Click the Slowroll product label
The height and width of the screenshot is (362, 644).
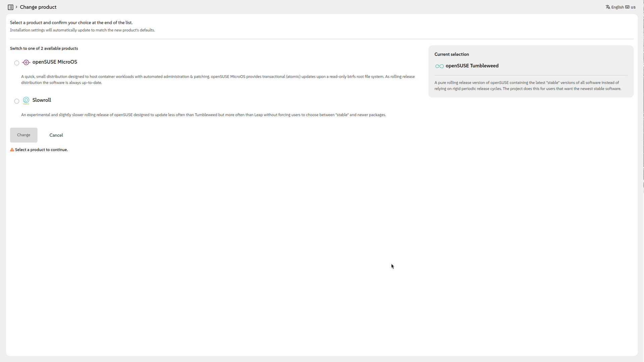point(42,100)
